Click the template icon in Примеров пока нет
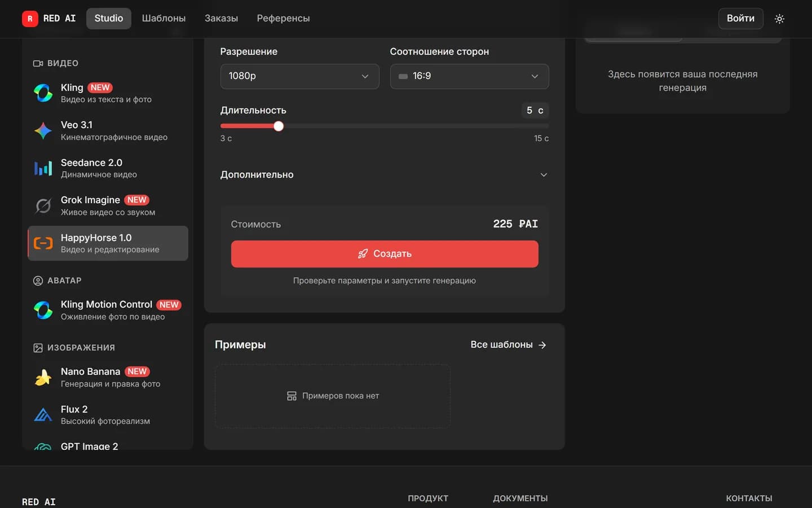Viewport: 812px width, 508px height. tap(292, 396)
